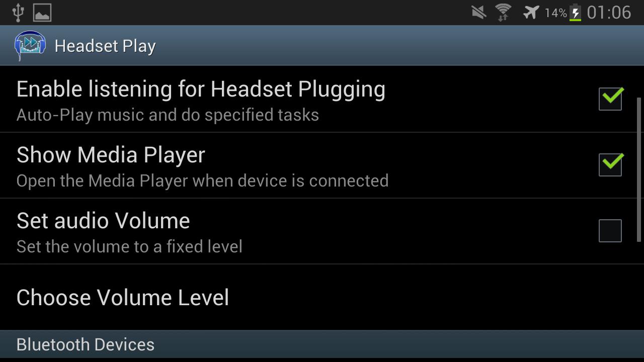Tap the Headset Play app icon
This screenshot has width=644, height=362.
30,45
